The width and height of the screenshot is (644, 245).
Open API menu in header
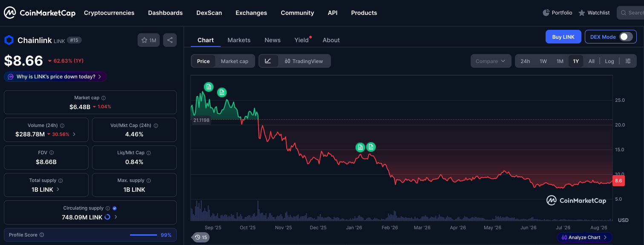[333, 13]
